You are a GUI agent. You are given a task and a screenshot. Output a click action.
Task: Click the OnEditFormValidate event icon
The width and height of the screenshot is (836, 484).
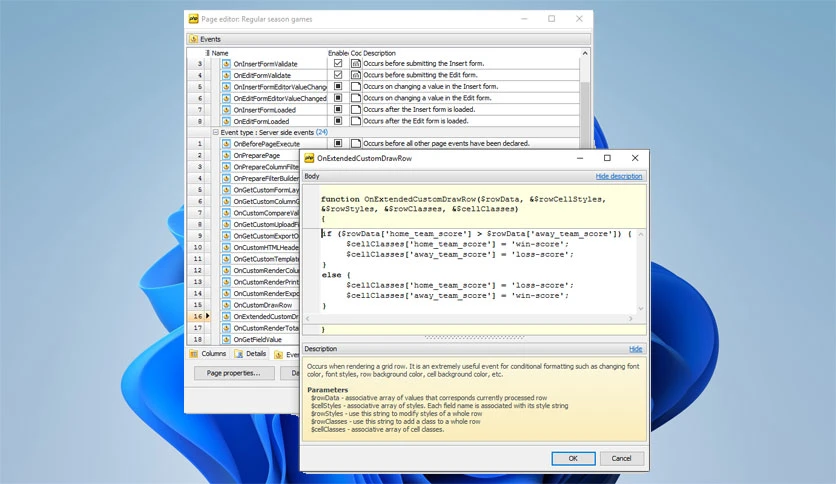click(226, 75)
